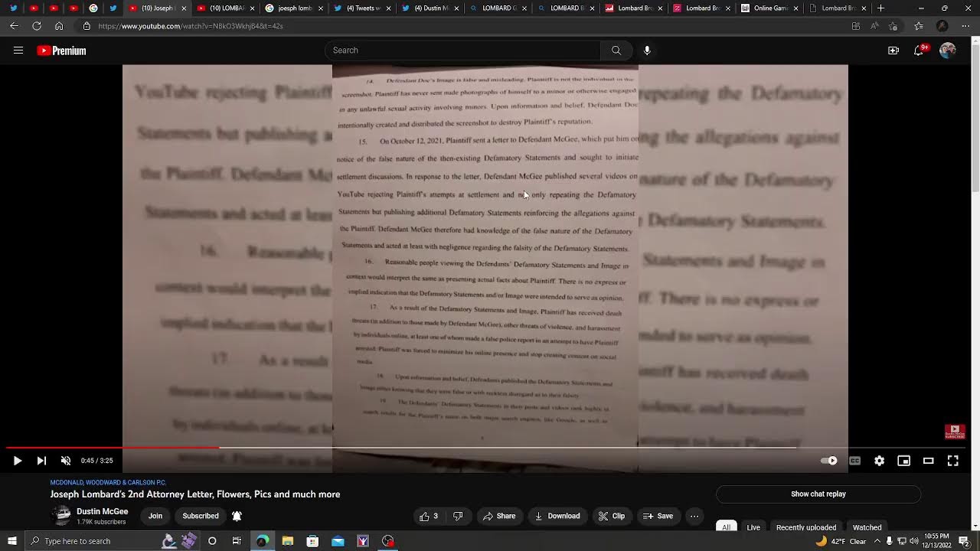Enter full screen mode
Screen dimensions: 980x551
click(x=953, y=461)
